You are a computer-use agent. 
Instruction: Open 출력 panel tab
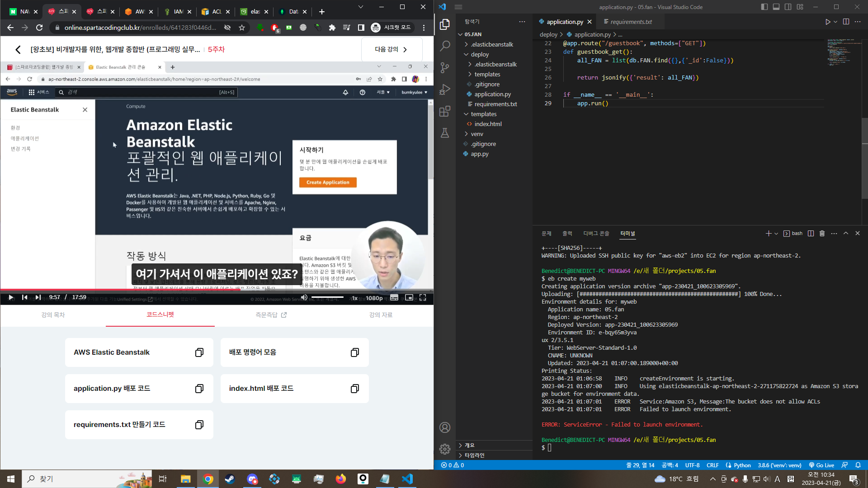click(x=567, y=234)
